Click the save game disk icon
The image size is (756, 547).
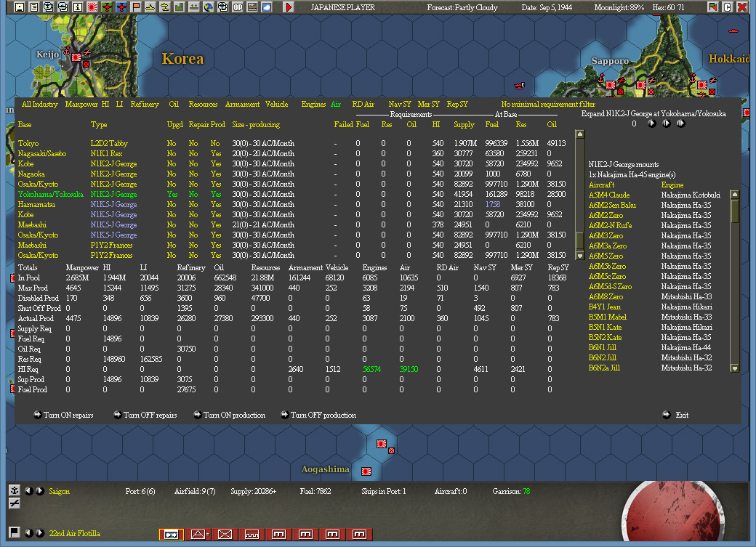[20, 7]
